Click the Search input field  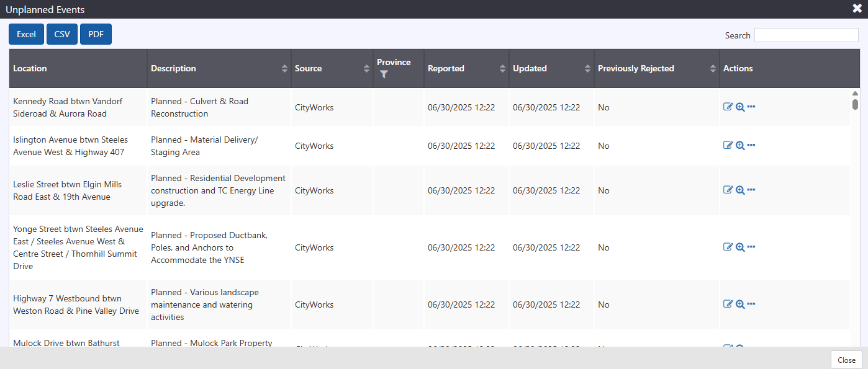pos(806,35)
